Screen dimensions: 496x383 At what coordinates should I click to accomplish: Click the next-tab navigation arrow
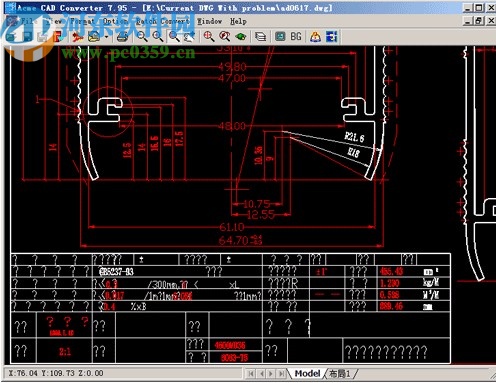tap(271, 374)
